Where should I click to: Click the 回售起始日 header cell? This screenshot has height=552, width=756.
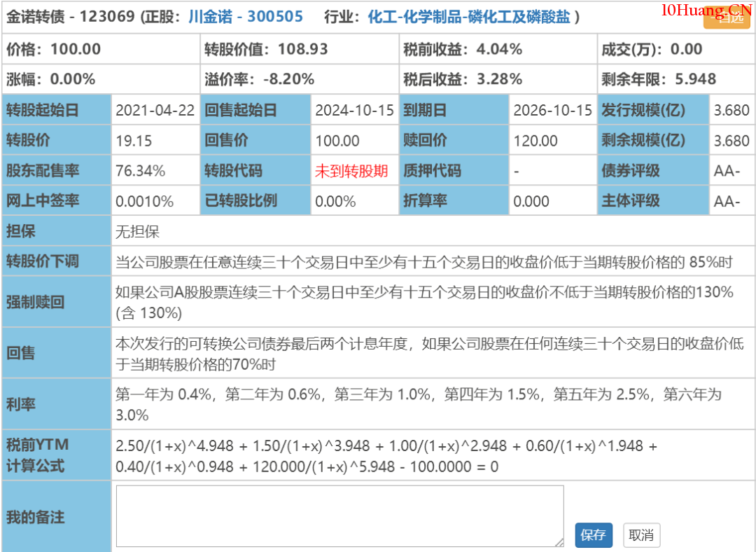coord(255,110)
